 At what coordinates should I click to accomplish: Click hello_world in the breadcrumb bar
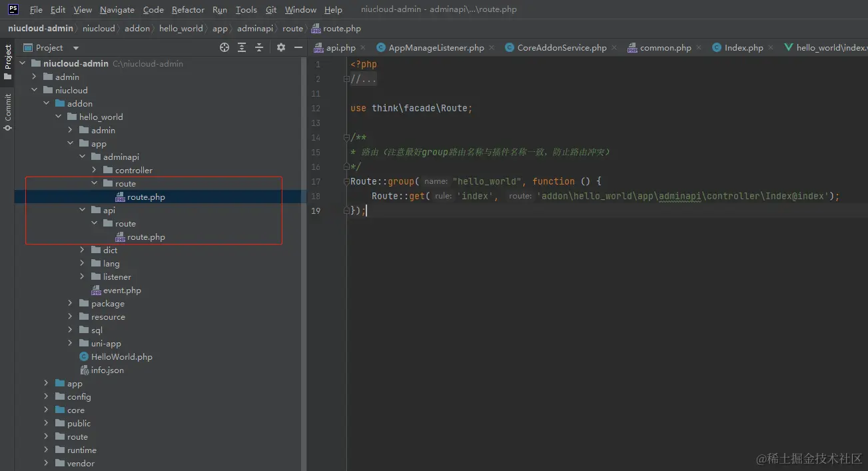181,29
